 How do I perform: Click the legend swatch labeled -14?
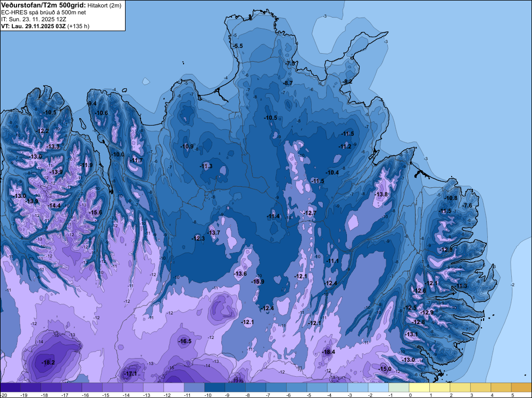[133, 387]
